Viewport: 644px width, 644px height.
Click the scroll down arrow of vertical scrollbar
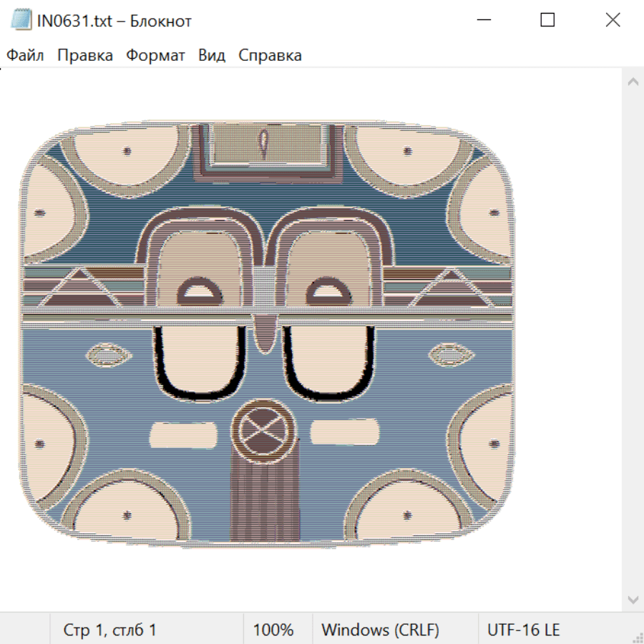(x=633, y=599)
